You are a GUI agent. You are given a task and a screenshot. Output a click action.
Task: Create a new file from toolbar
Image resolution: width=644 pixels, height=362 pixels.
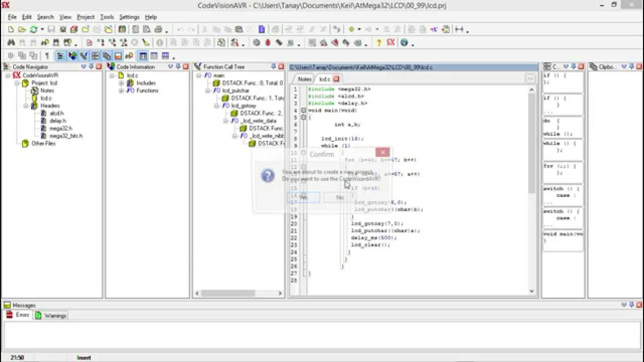11,29
